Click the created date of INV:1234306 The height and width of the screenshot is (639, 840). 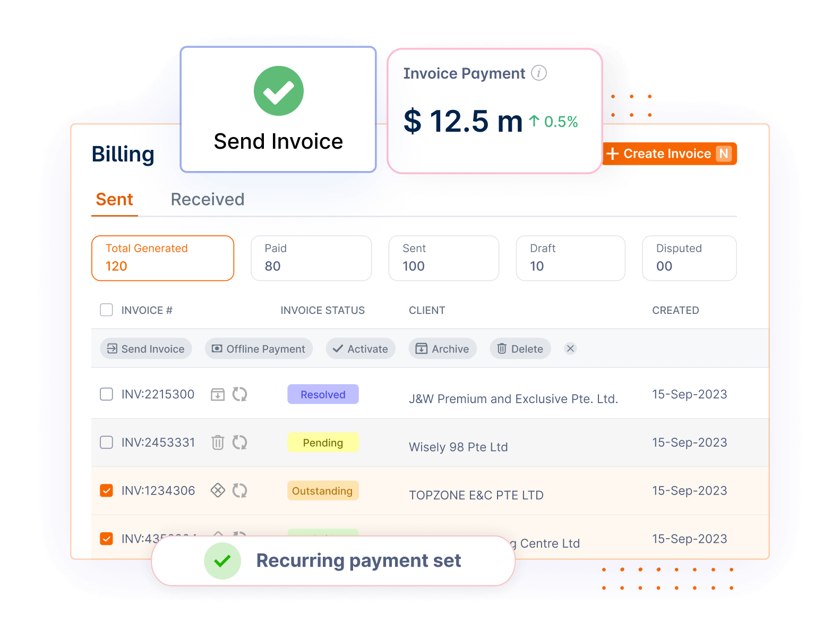(690, 490)
